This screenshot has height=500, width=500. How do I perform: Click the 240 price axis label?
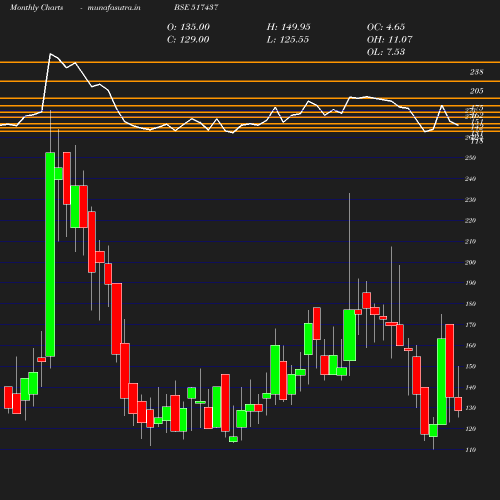coord(470,179)
